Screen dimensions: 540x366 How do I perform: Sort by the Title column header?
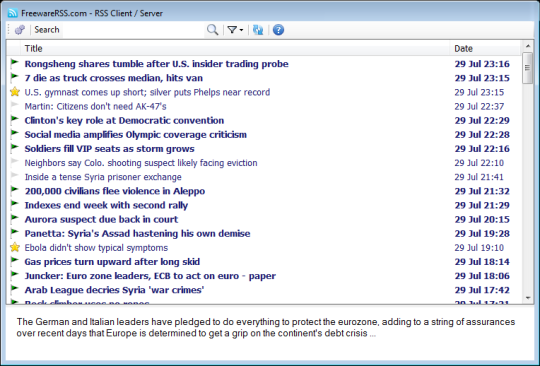[x=235, y=49]
